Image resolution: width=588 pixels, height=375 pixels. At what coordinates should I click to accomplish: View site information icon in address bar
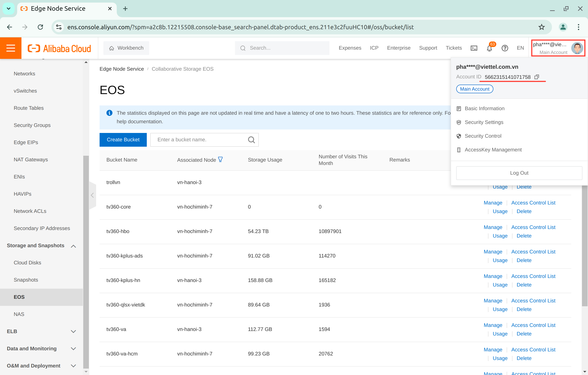point(59,27)
